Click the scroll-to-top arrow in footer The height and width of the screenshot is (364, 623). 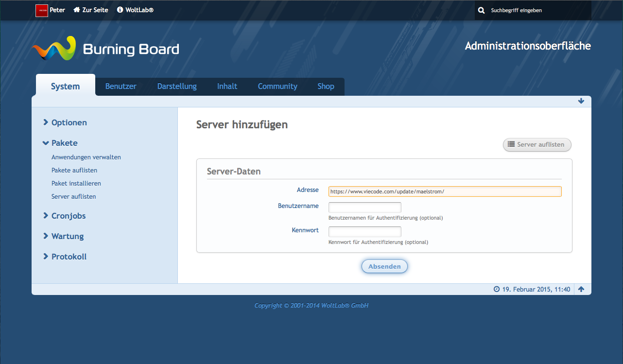(581, 289)
